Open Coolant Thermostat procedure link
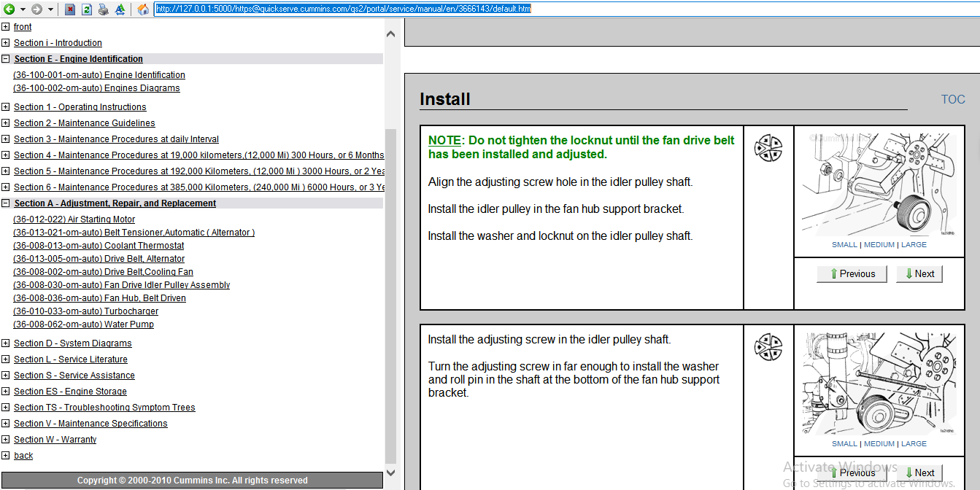 [x=99, y=246]
